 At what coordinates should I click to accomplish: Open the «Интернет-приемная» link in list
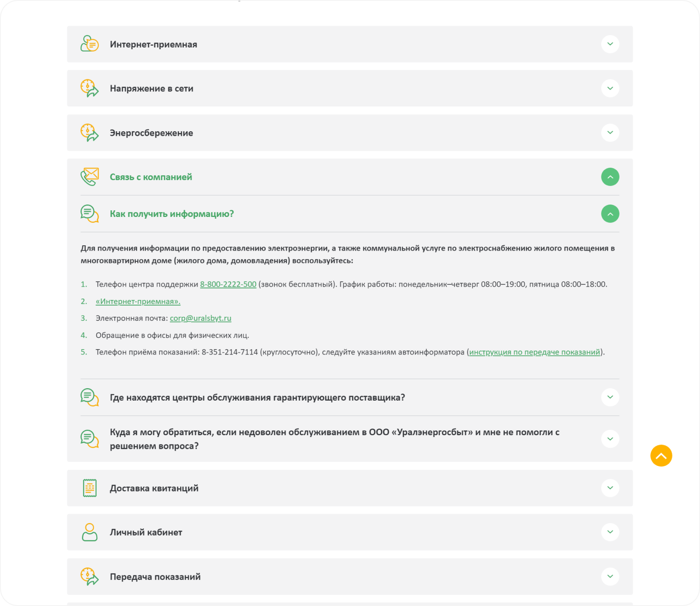click(138, 302)
